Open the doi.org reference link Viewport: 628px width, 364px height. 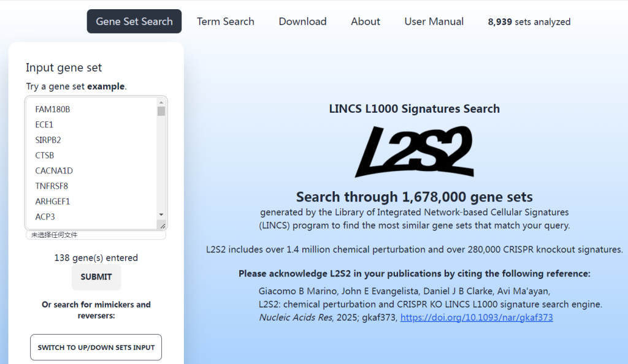[477, 317]
